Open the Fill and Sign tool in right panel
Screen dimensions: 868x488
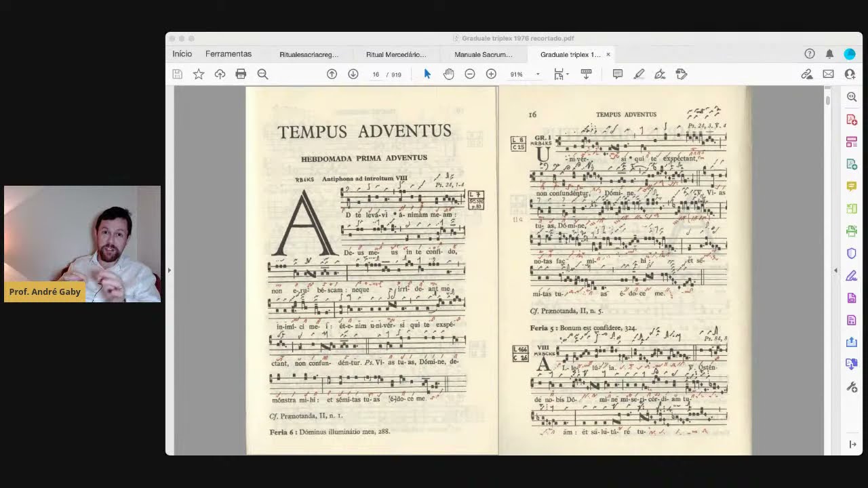coord(852,276)
